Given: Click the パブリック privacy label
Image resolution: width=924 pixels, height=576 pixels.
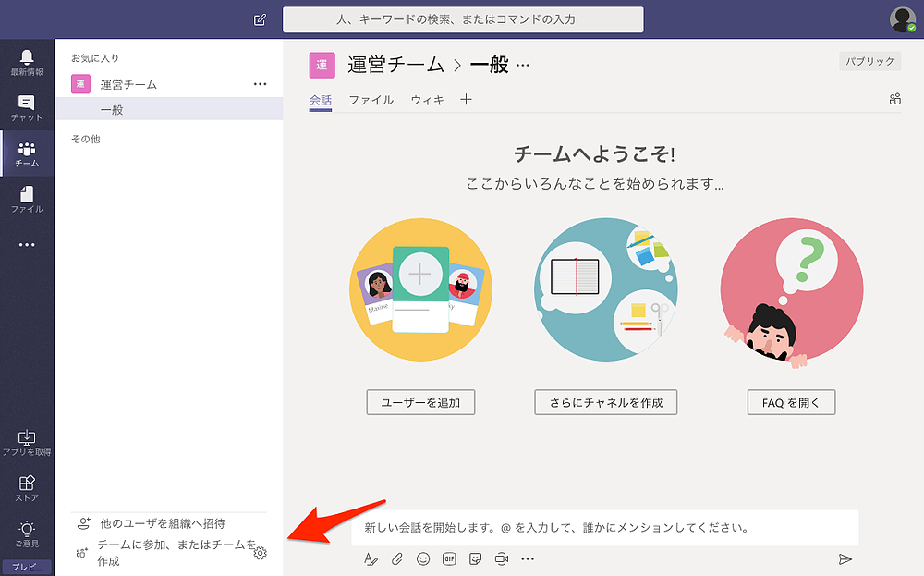Looking at the screenshot, I should click(x=869, y=61).
